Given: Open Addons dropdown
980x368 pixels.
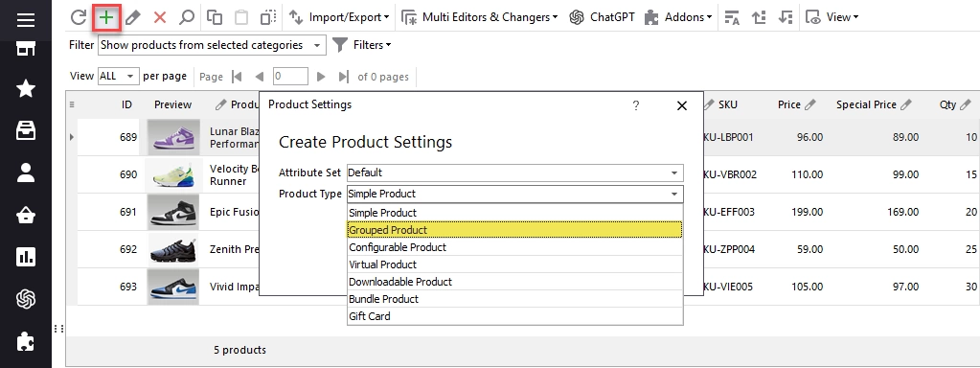Looking at the screenshot, I should coord(678,17).
